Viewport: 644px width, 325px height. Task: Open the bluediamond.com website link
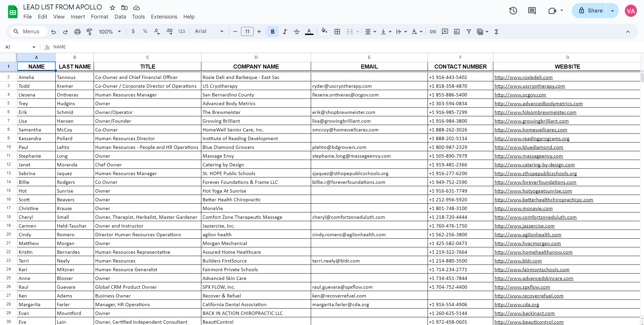(529, 147)
